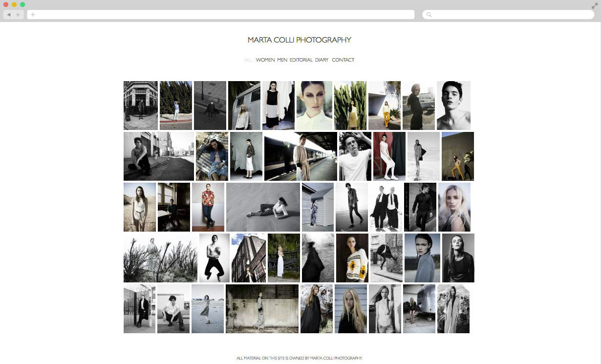Open the jumping shirtless man thumbnail

click(215, 258)
